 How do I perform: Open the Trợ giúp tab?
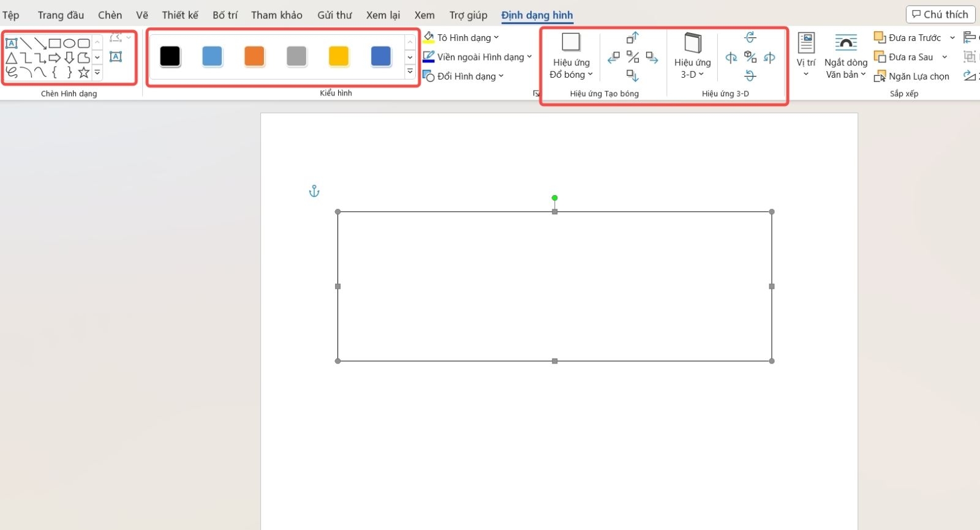click(x=469, y=15)
